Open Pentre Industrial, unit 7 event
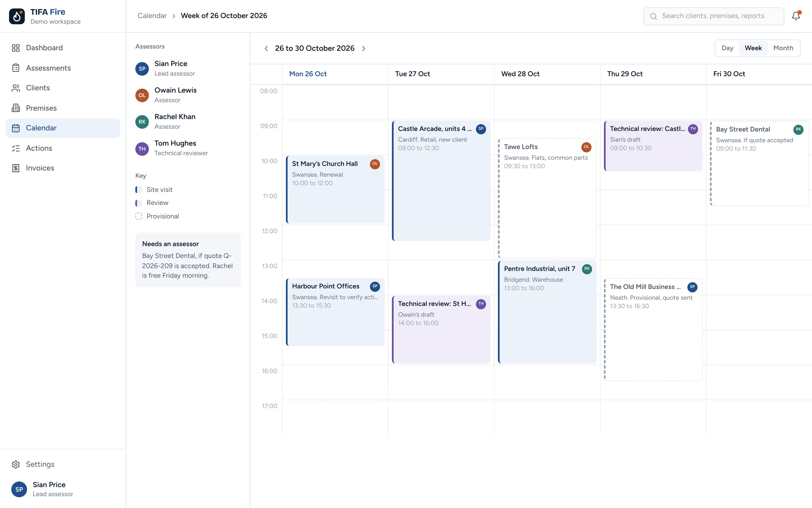812x508 pixels. pyautogui.click(x=547, y=312)
